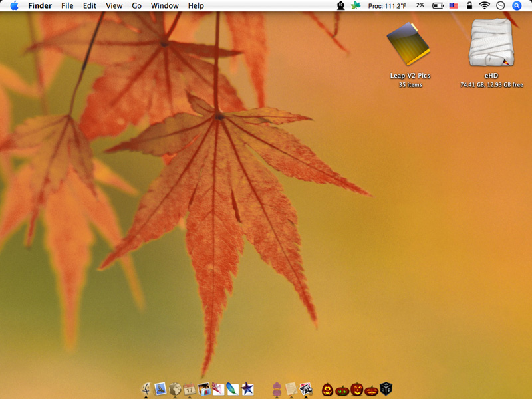The height and width of the screenshot is (399, 532).
Task: Open the battery status menu
Action: coord(437,6)
